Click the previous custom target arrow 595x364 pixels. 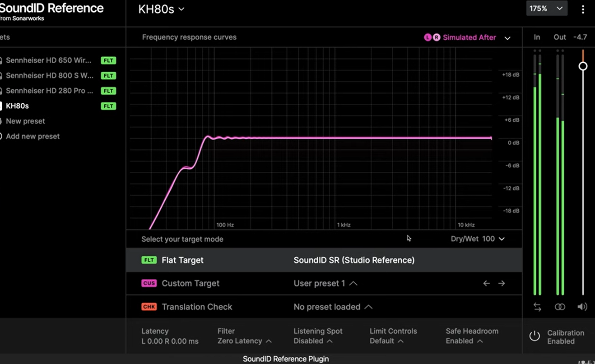point(486,283)
